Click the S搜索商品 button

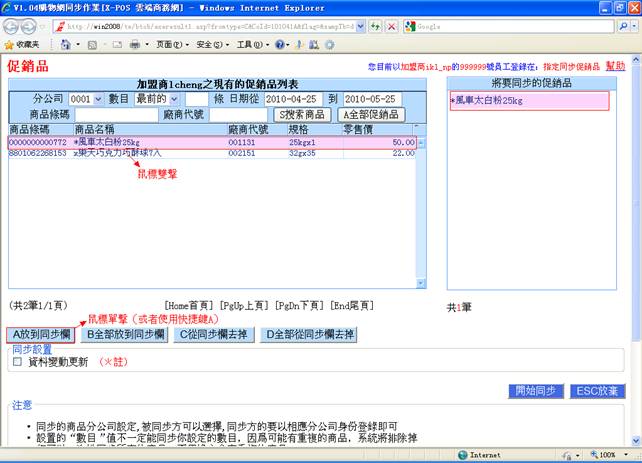[302, 115]
